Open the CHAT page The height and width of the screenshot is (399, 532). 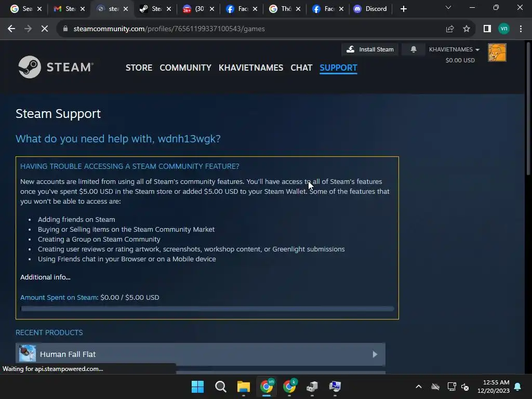pos(301,68)
